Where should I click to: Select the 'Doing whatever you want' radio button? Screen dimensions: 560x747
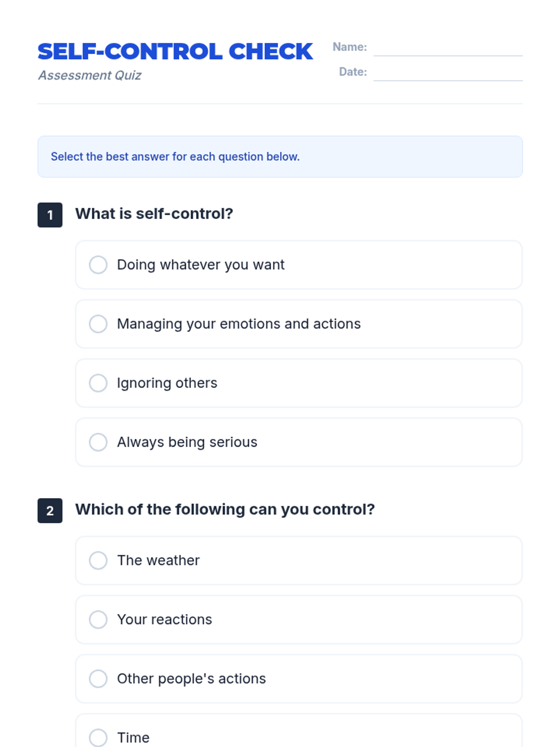[x=98, y=265]
